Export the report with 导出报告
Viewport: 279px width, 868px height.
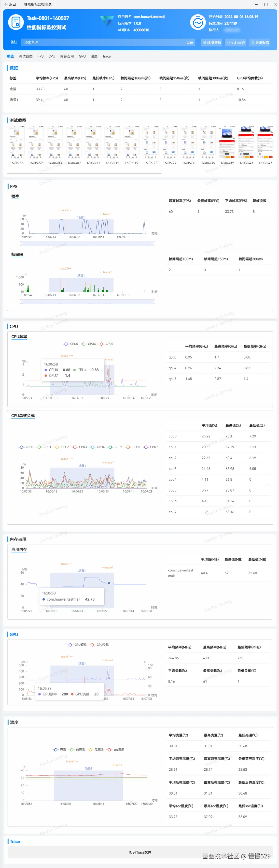260,43
